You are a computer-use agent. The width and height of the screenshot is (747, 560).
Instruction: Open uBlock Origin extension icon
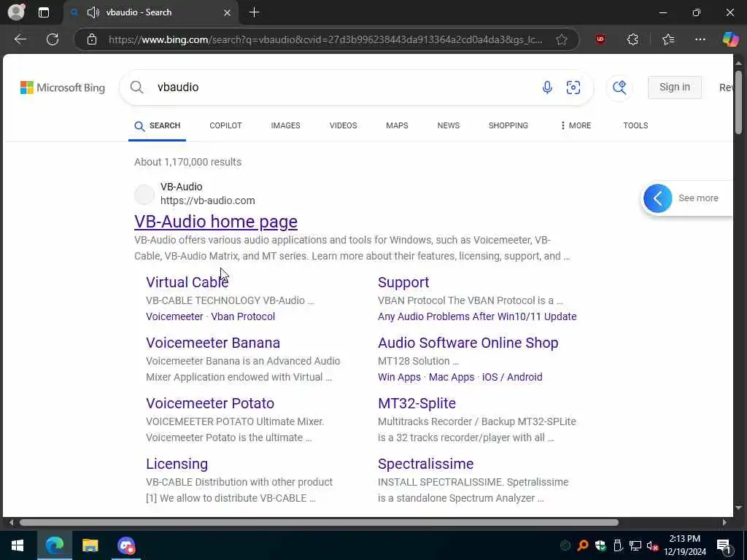tap(600, 39)
